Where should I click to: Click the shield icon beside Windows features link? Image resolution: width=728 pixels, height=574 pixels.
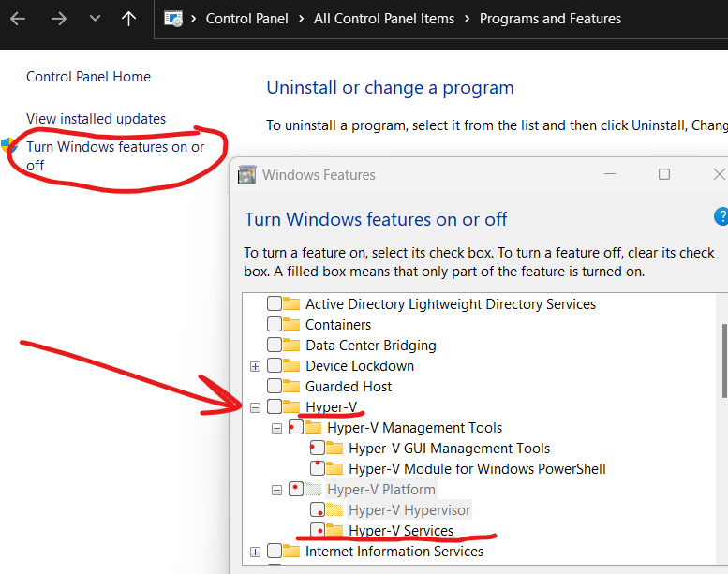coord(8,146)
